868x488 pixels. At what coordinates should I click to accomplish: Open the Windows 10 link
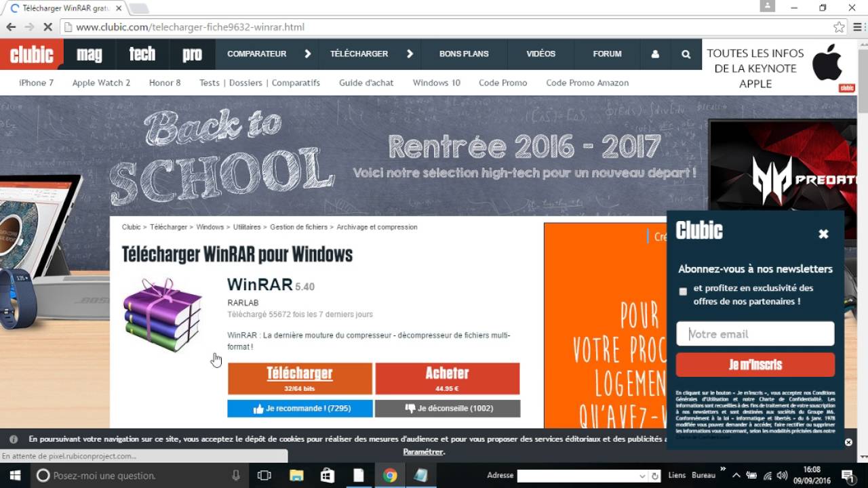[437, 83]
